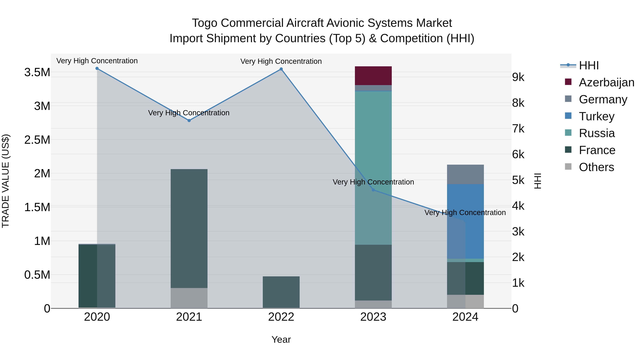Viewport: 644px width, 362px height.
Task: Click the 9k HHI tick label
Action: (x=518, y=77)
